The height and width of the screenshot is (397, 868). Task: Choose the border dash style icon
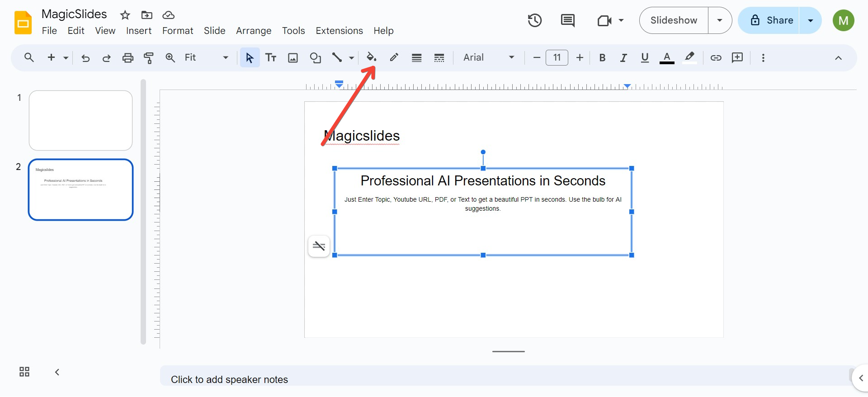[439, 57]
